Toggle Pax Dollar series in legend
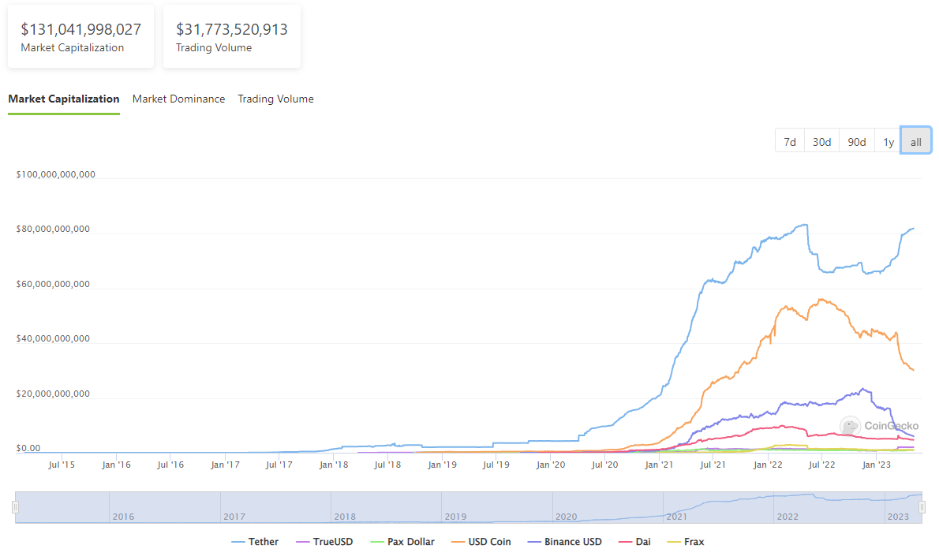The image size is (939, 560). [x=402, y=541]
